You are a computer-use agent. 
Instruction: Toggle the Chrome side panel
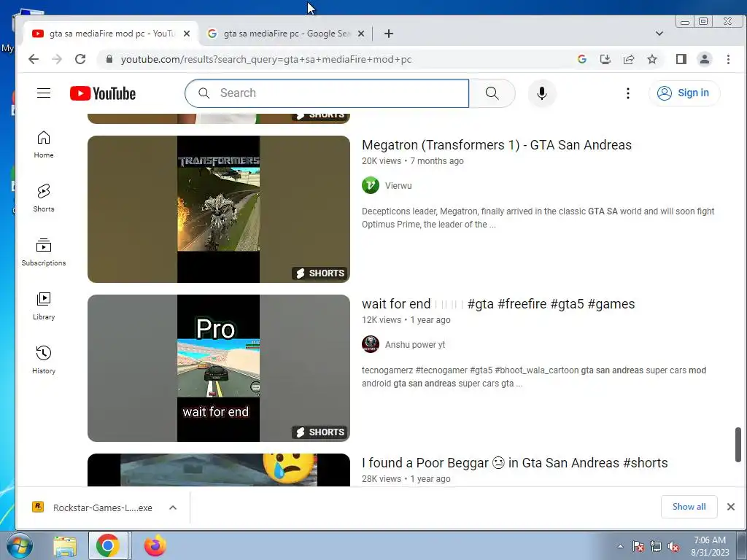681,59
